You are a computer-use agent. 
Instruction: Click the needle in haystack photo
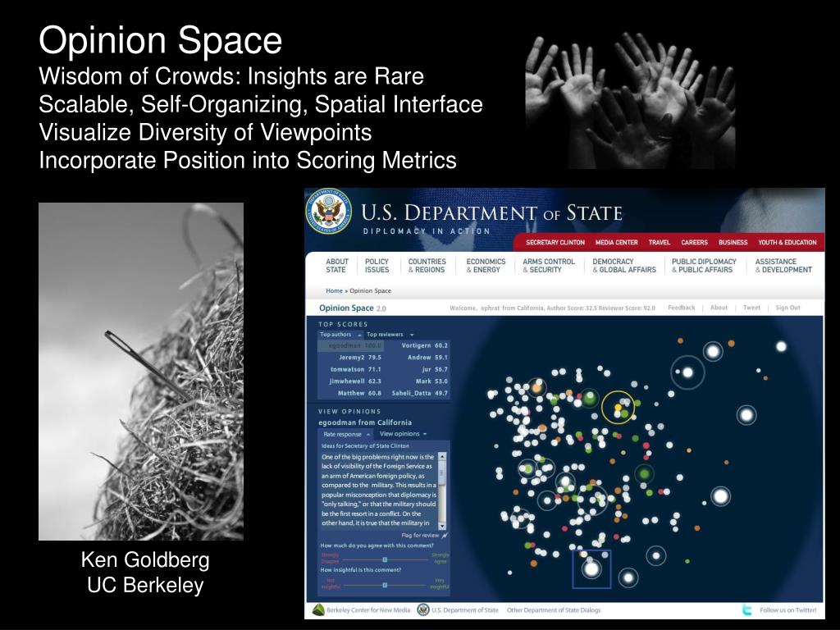[141, 372]
